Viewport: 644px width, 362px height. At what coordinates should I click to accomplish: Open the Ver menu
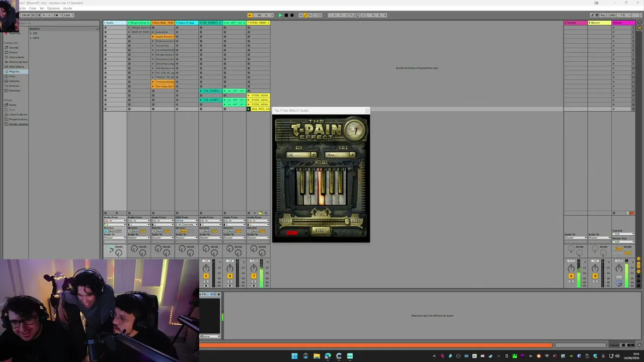42,8
